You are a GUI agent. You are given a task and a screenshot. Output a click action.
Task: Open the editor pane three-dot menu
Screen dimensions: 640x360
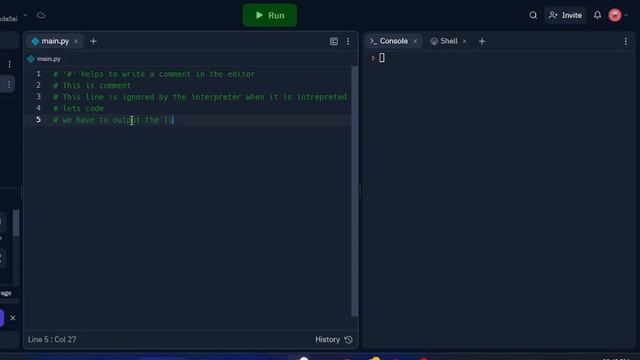(x=348, y=41)
